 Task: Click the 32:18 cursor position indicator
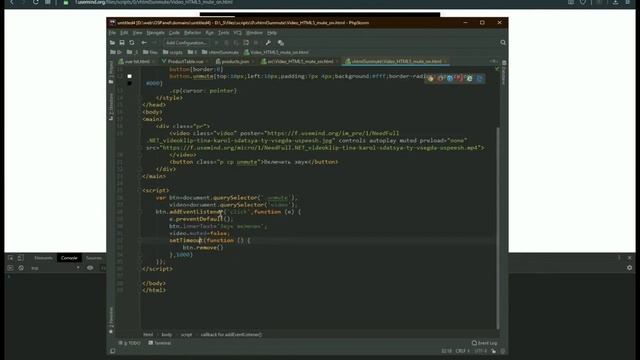click(x=446, y=351)
